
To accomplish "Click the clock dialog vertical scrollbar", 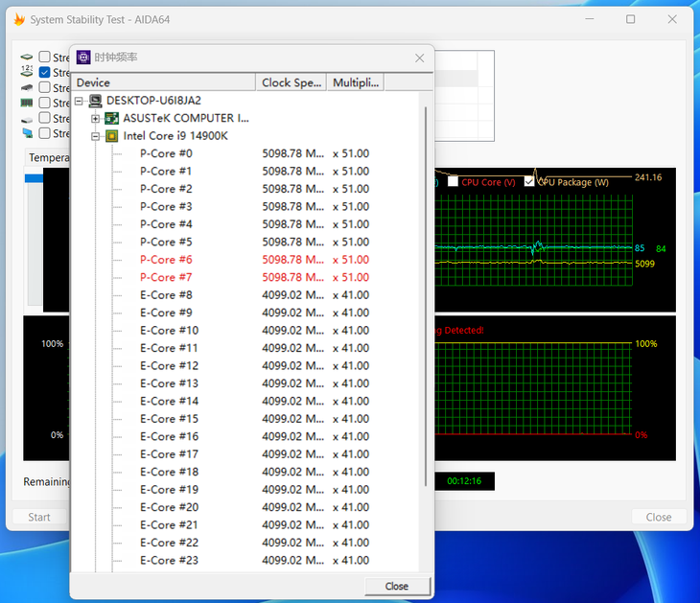I will [426, 288].
